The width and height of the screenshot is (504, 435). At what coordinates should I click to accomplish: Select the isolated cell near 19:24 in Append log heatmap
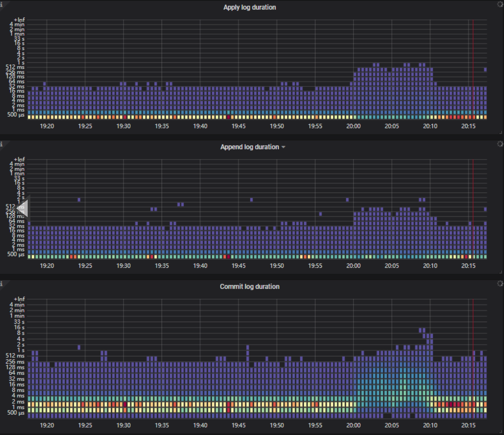[x=79, y=200]
